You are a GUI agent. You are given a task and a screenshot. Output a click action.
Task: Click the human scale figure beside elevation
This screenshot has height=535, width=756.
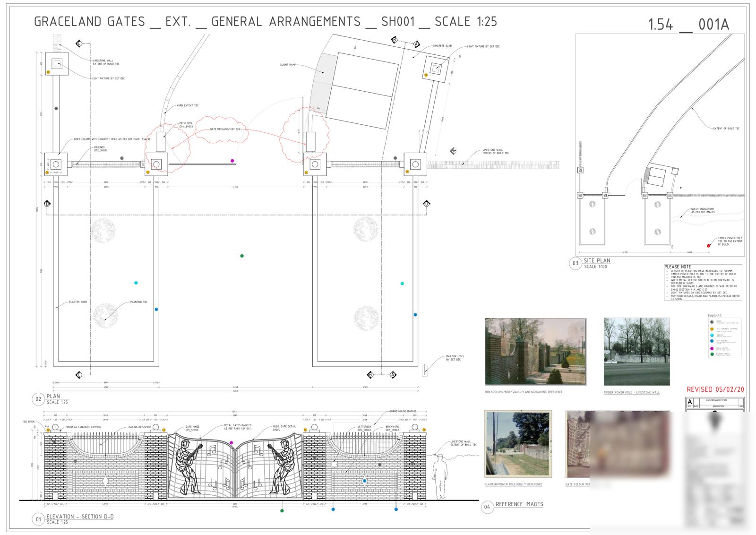(440, 476)
